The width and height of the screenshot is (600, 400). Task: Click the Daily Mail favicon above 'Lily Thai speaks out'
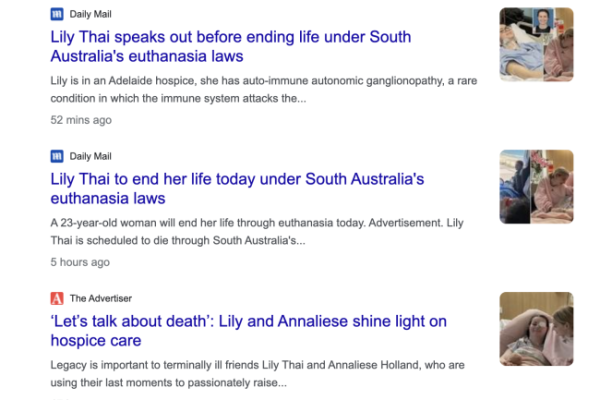click(57, 14)
